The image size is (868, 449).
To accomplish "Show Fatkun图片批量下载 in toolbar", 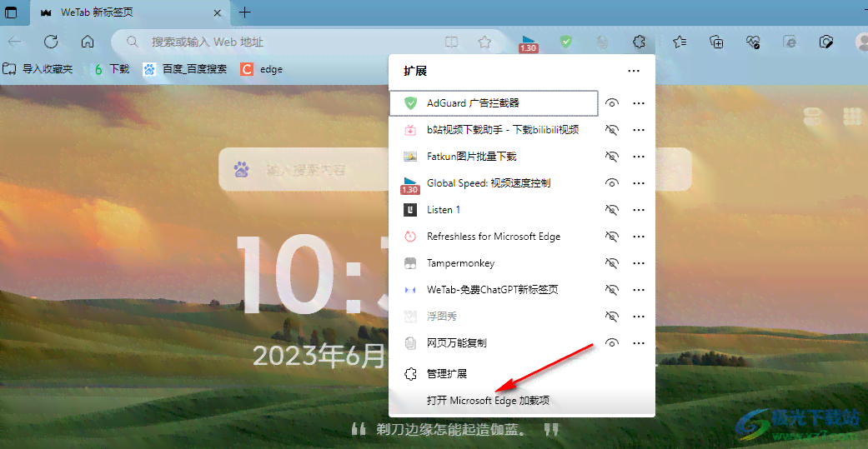I will [612, 157].
